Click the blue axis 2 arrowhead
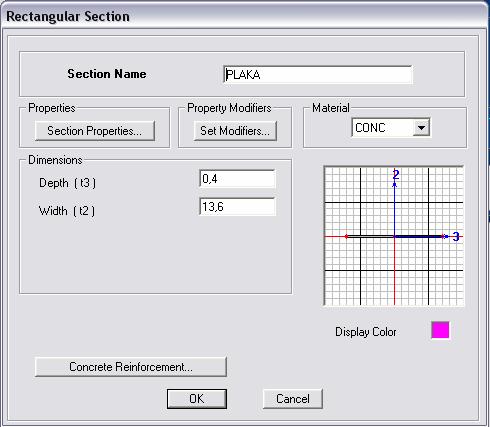The height and width of the screenshot is (427, 490). coord(395,184)
